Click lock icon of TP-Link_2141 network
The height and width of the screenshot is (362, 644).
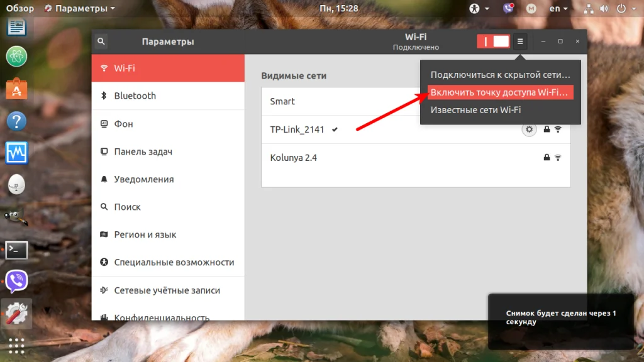tap(547, 129)
